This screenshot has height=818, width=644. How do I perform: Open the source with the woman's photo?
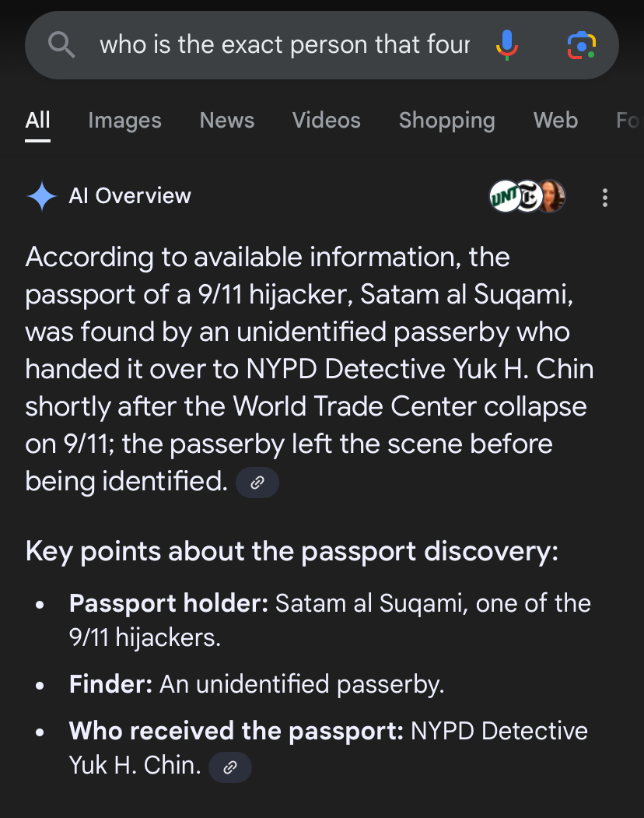coord(551,196)
